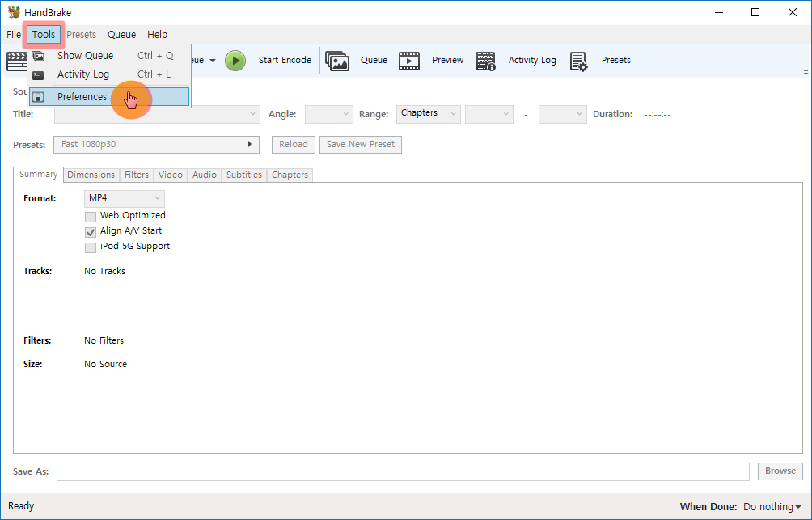Open the Format MP4 dropdown
812x520 pixels.
pyautogui.click(x=125, y=198)
